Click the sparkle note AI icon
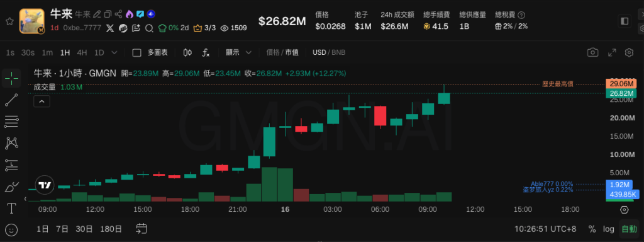This screenshot has width=644, height=242. [x=136, y=28]
